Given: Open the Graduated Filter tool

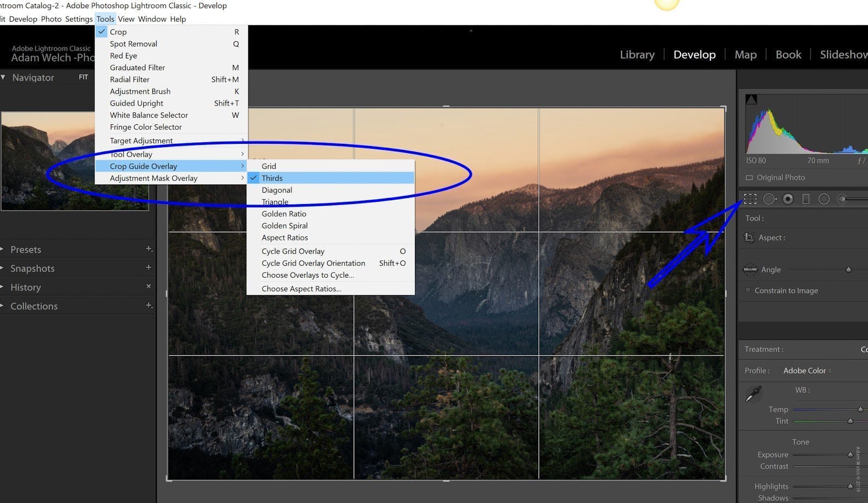Looking at the screenshot, I should [x=806, y=199].
